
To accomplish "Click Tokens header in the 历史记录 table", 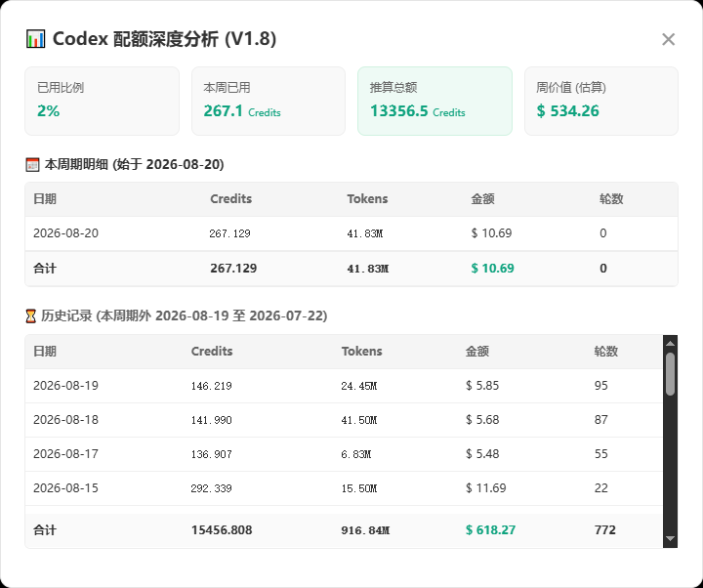I will (362, 352).
